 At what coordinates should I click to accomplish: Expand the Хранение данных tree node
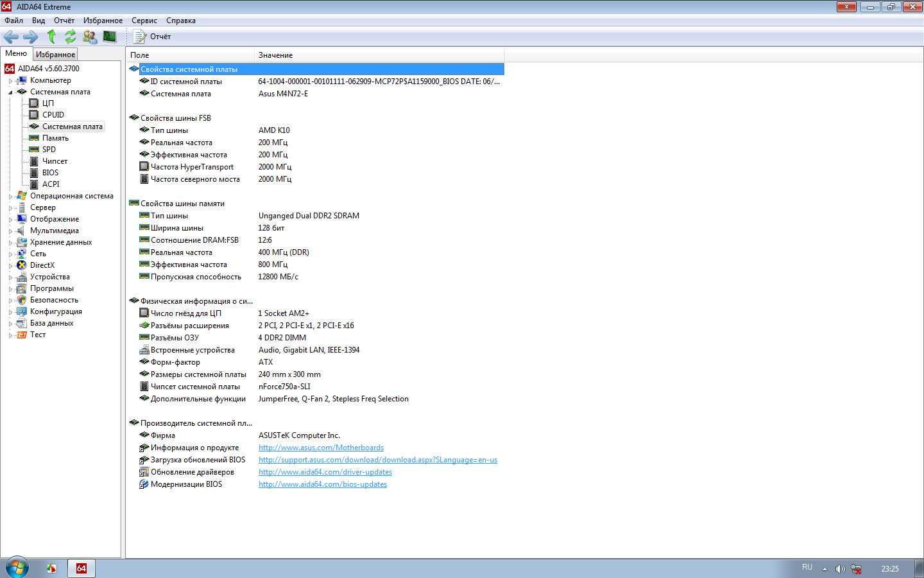(x=10, y=243)
